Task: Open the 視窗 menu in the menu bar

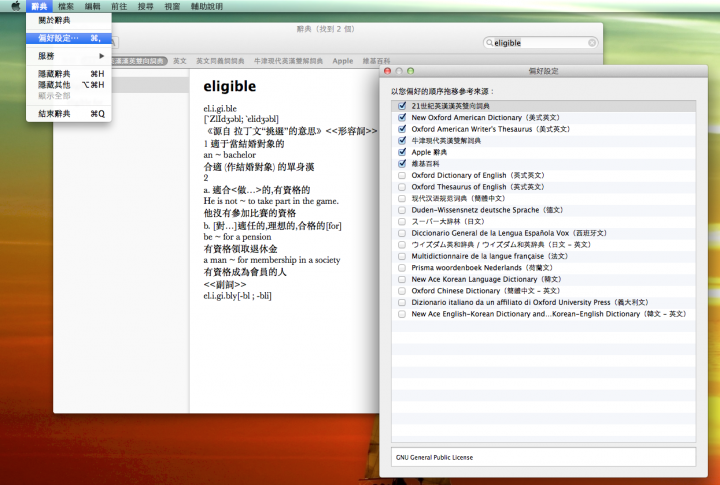Action: pyautogui.click(x=172, y=6)
